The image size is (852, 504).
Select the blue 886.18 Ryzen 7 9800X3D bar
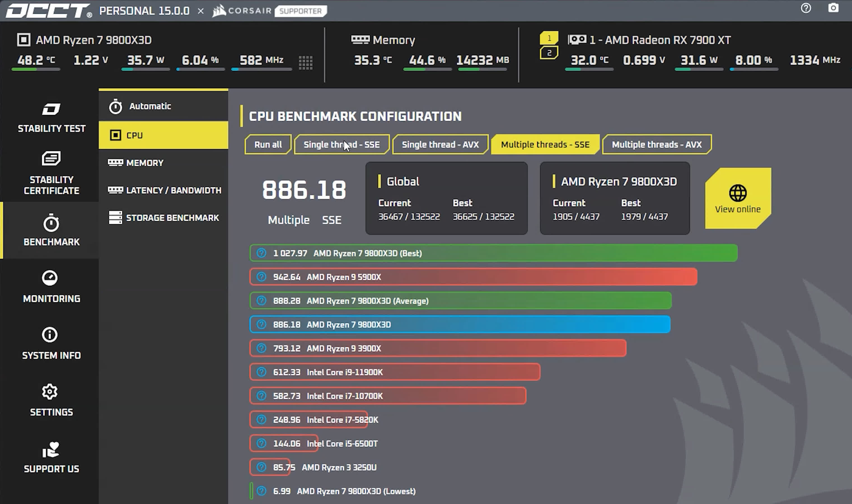click(458, 324)
